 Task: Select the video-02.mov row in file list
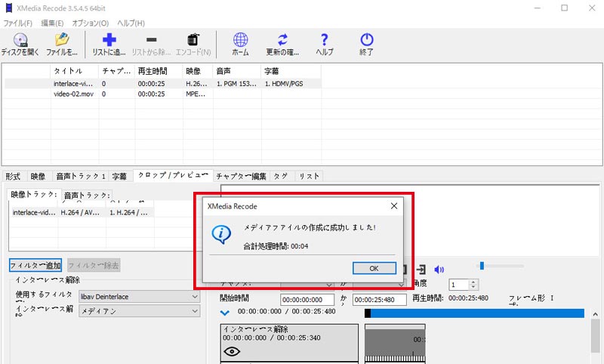[162, 94]
